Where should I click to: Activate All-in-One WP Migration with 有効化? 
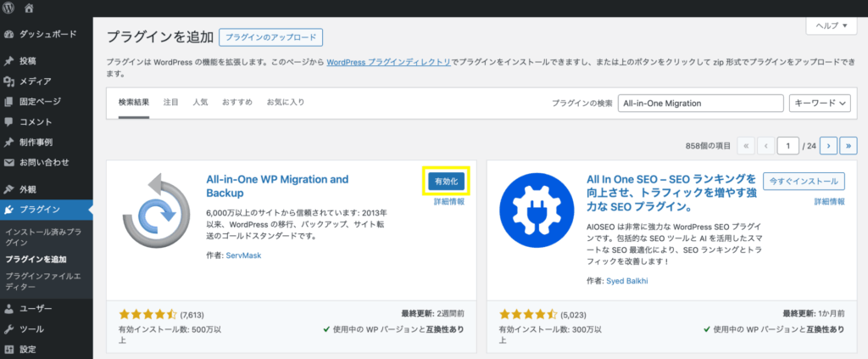tap(446, 182)
